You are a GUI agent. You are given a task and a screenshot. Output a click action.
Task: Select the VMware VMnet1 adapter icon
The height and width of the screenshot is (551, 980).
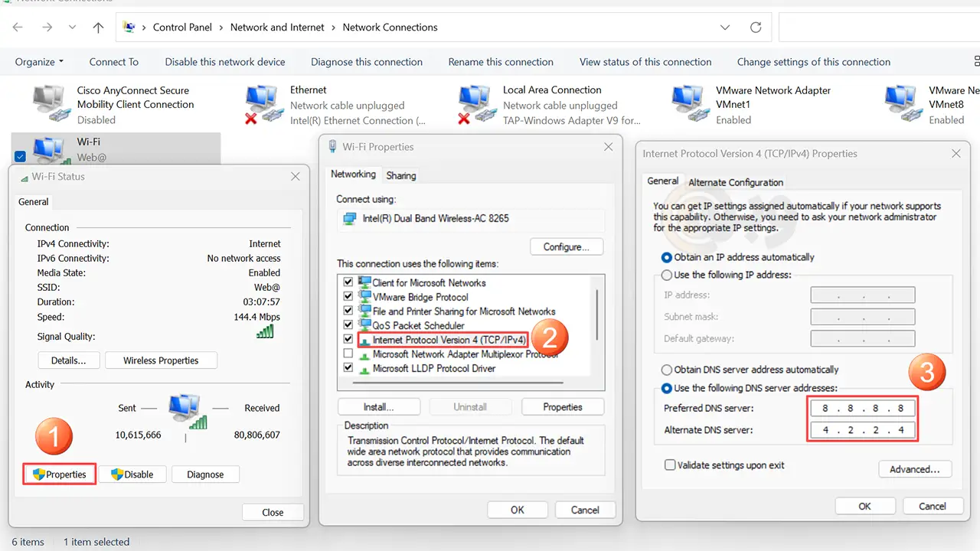(x=688, y=104)
